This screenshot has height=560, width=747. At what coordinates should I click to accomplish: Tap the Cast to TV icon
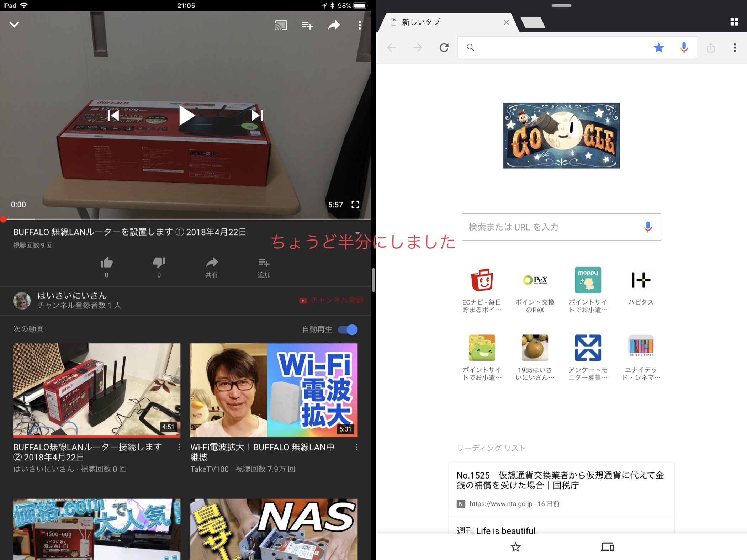pyautogui.click(x=281, y=25)
